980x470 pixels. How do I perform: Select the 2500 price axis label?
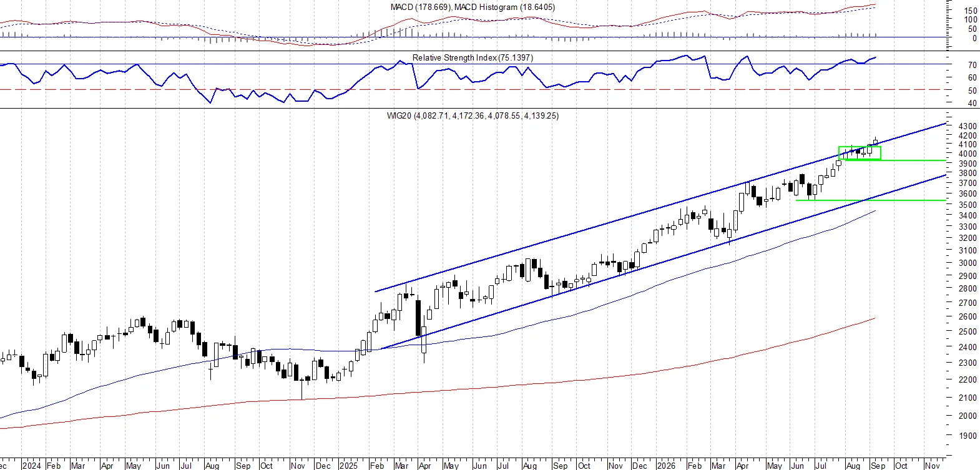click(968, 332)
